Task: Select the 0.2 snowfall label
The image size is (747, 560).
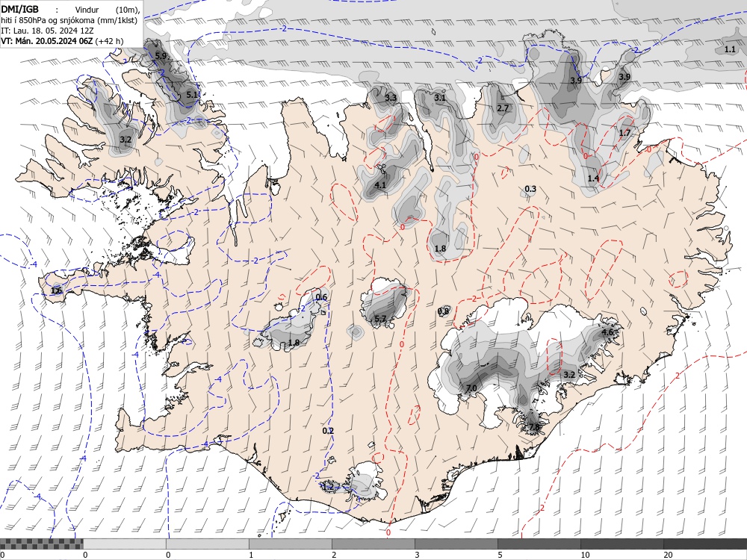Action: pyautogui.click(x=328, y=431)
